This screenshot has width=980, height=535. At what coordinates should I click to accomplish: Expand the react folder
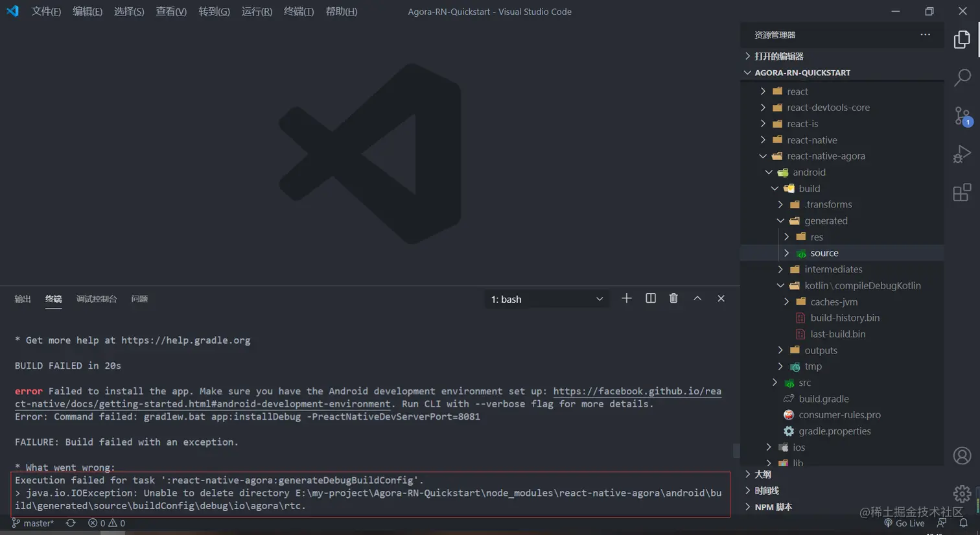pos(842,91)
